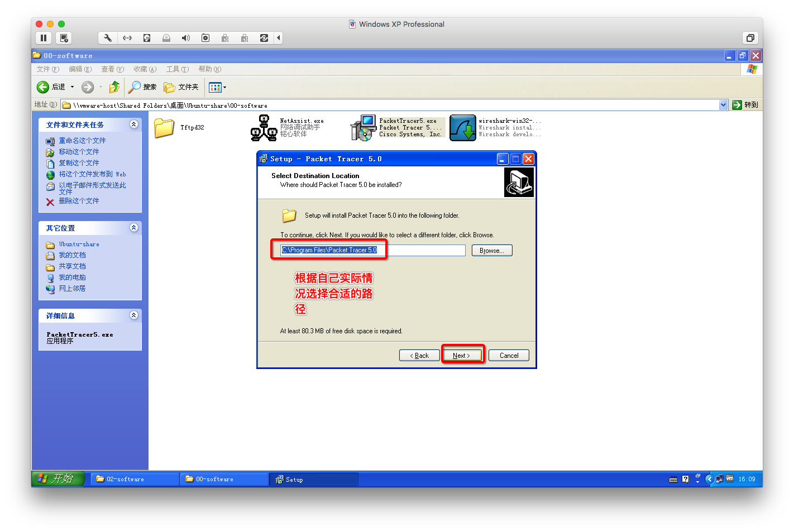
Task: Open VM settings wrench icon
Action: (108, 38)
